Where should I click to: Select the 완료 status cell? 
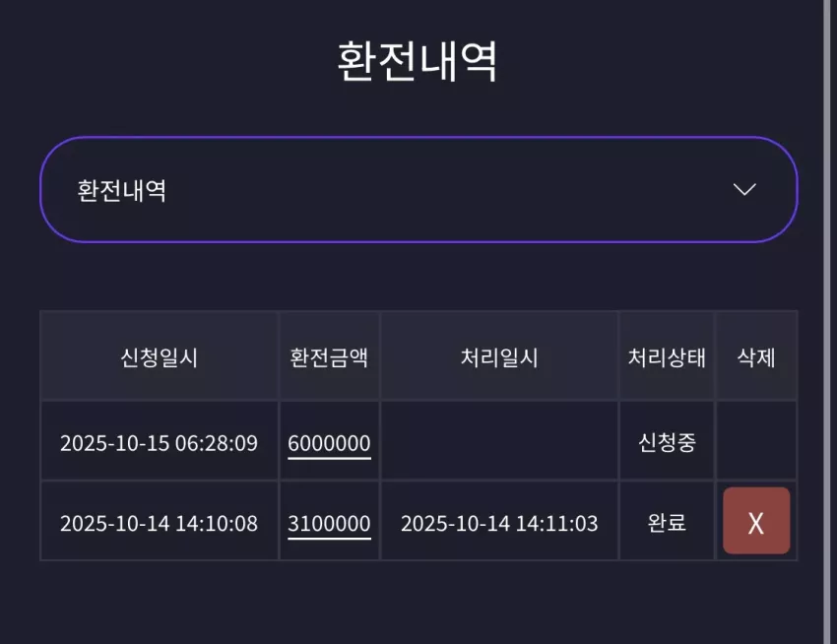click(x=667, y=522)
